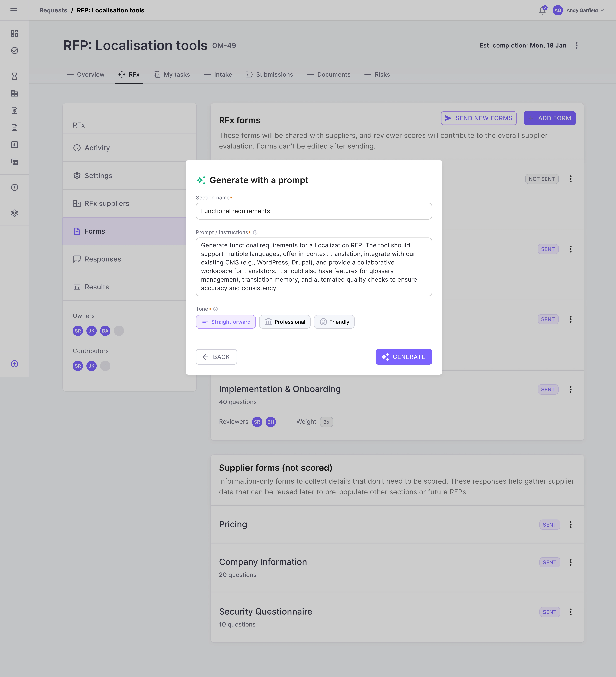
Task: Click the alert circle sidebar icon
Action: pyautogui.click(x=14, y=187)
